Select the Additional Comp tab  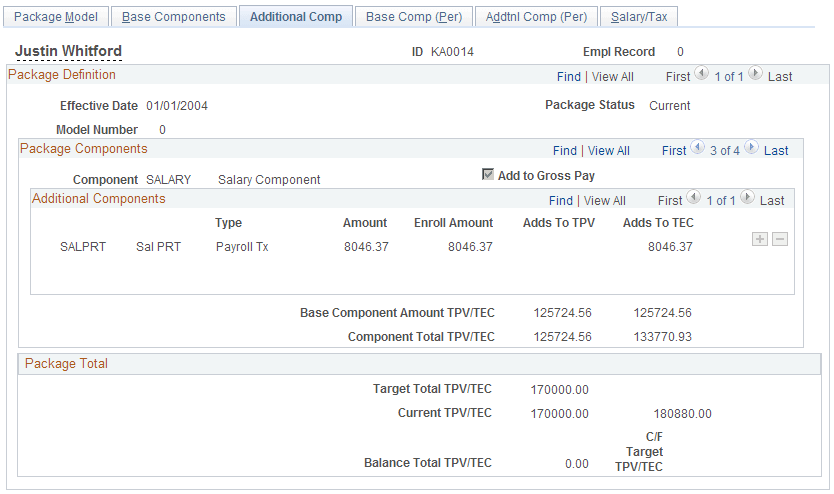(296, 17)
